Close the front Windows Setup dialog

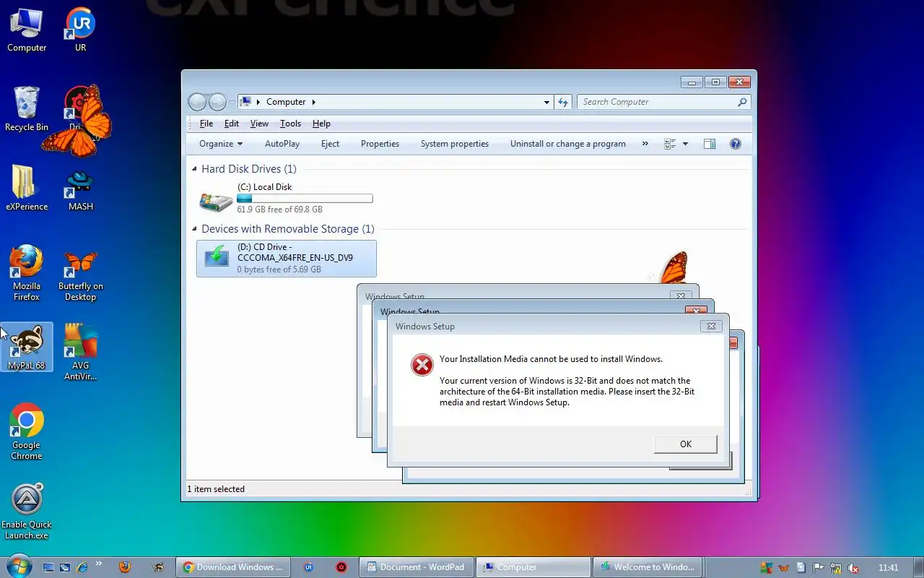click(x=711, y=326)
